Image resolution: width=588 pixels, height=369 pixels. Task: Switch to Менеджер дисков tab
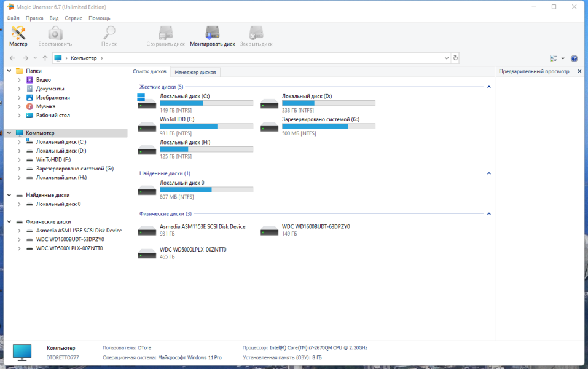click(195, 72)
